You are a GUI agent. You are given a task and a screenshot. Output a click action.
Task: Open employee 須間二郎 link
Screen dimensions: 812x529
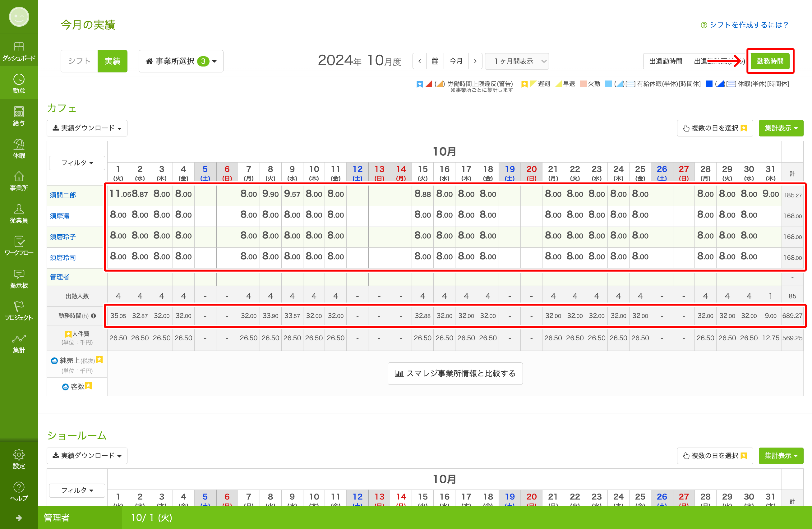[x=63, y=195]
